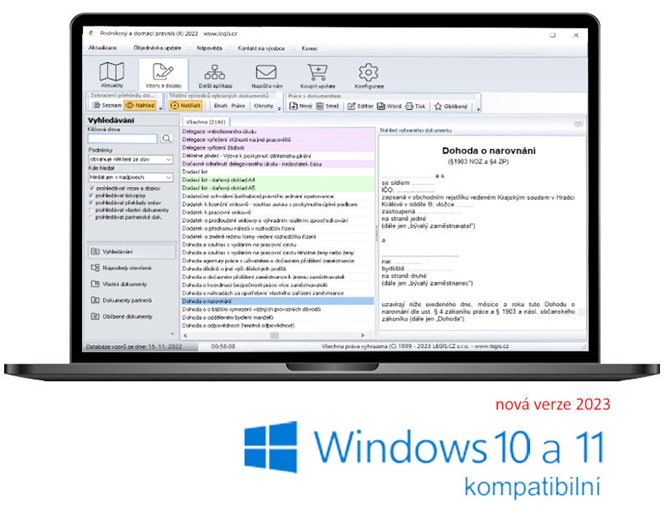
Task: Enable 'prohledávat vlastní dokumenty' checkbox
Action: [91, 210]
